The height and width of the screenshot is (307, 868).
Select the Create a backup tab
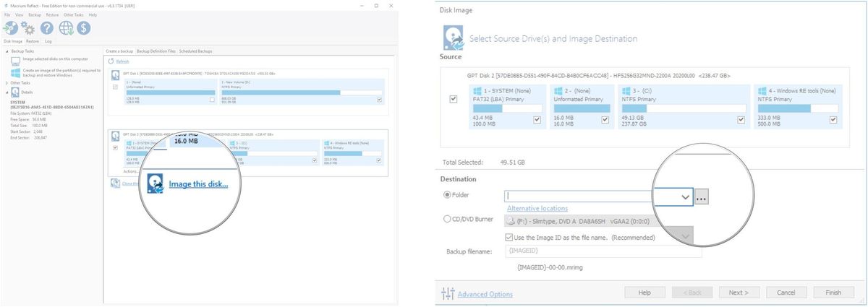(x=119, y=51)
